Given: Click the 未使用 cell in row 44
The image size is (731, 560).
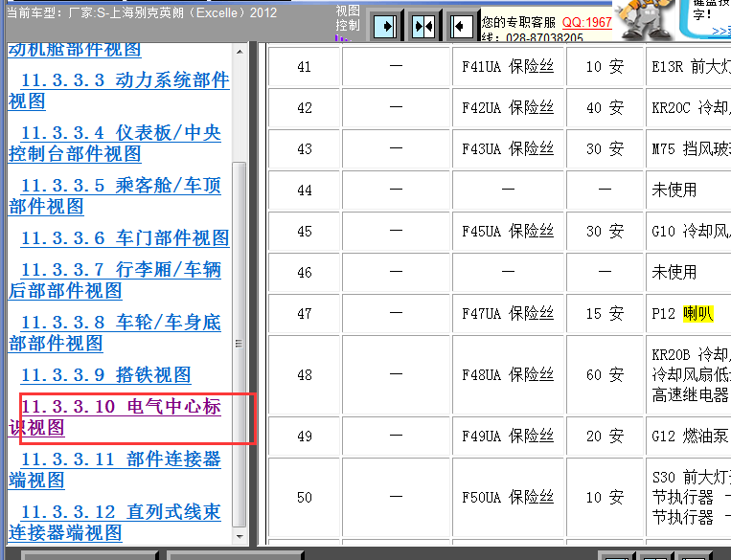Looking at the screenshot, I should pyautogui.click(x=689, y=190).
